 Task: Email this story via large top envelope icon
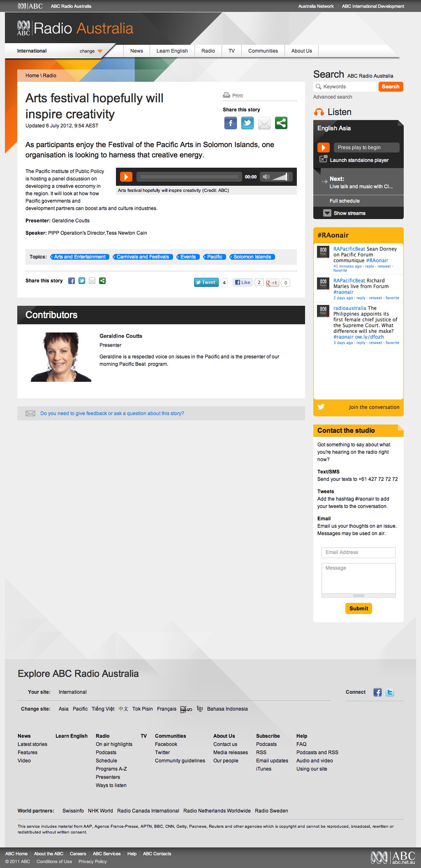click(264, 123)
